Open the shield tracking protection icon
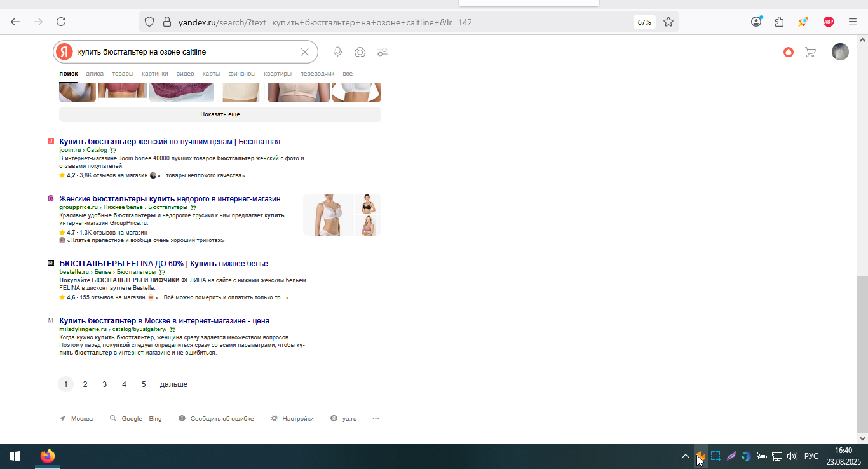Image resolution: width=868 pixels, height=469 pixels. [x=149, y=22]
